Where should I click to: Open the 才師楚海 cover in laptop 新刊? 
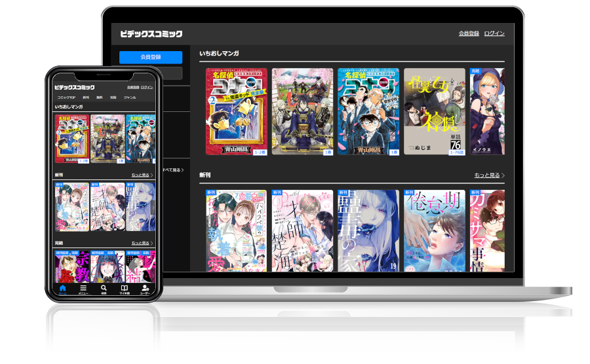(302, 230)
